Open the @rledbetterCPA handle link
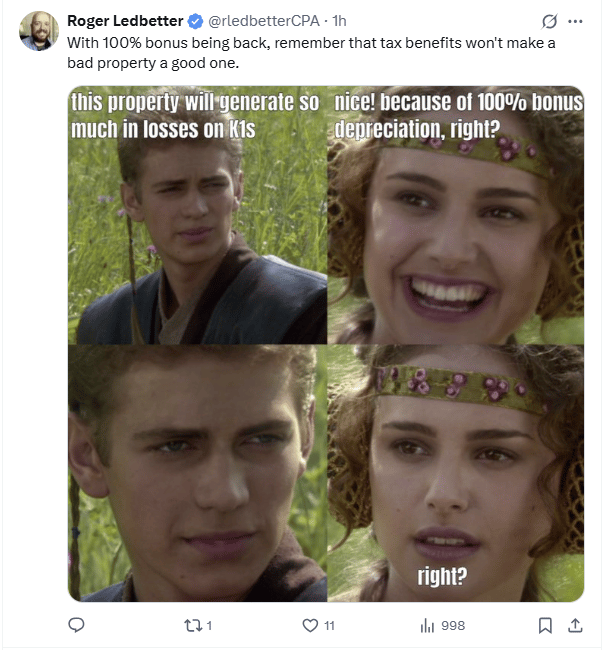The height and width of the screenshot is (650, 607). (264, 21)
